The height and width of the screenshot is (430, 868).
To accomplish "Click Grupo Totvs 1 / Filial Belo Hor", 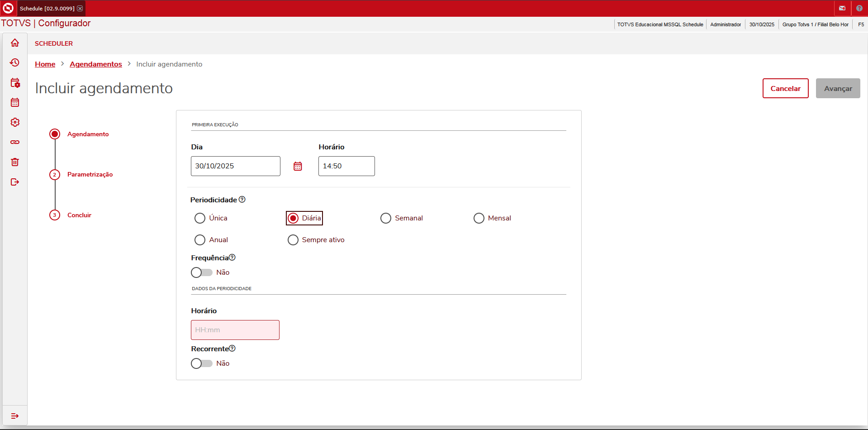I will 816,24.
